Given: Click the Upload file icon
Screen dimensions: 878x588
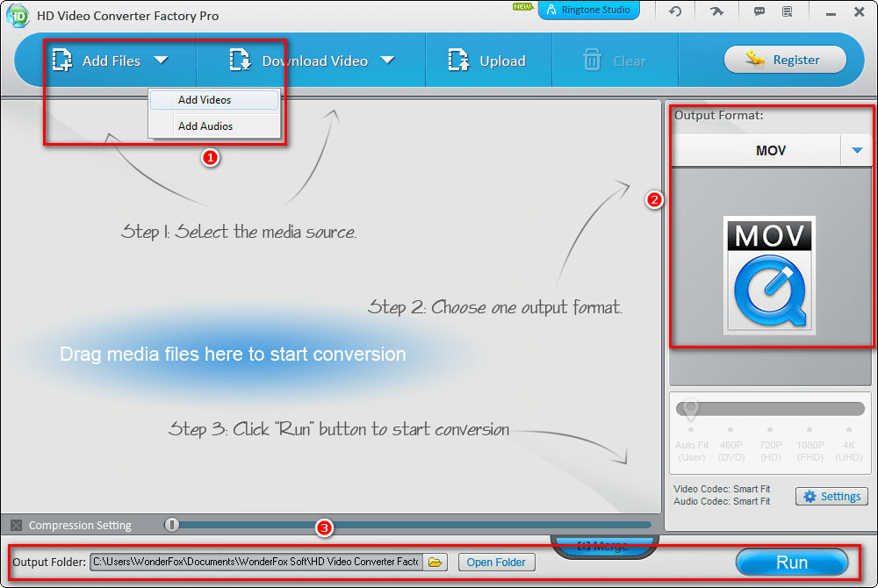Looking at the screenshot, I should click(x=458, y=60).
